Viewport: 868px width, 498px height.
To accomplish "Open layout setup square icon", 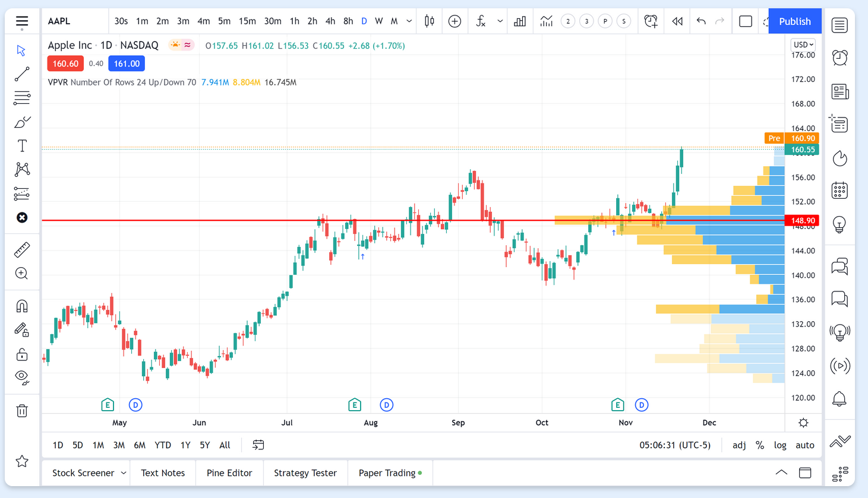I will [746, 21].
